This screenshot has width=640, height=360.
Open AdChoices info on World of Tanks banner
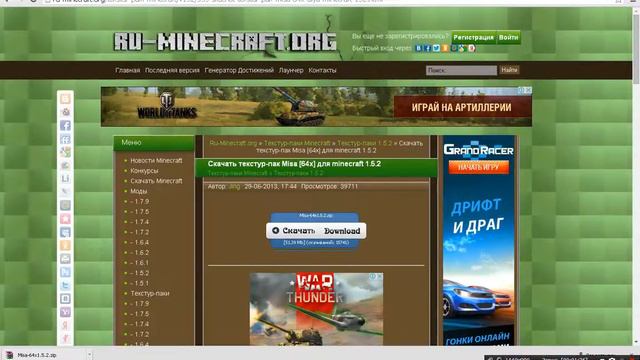click(x=522, y=90)
